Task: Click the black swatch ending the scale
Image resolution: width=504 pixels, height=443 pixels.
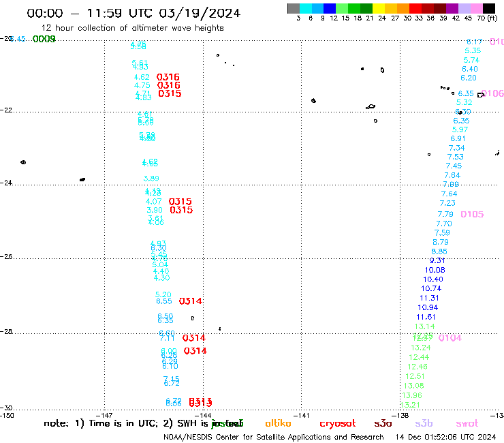Action: tap(489, 8)
